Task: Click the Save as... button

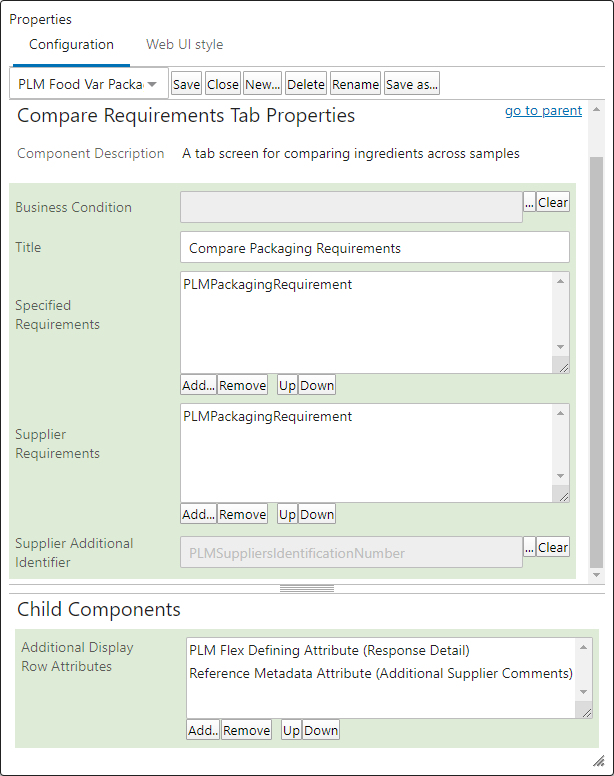Action: point(412,84)
